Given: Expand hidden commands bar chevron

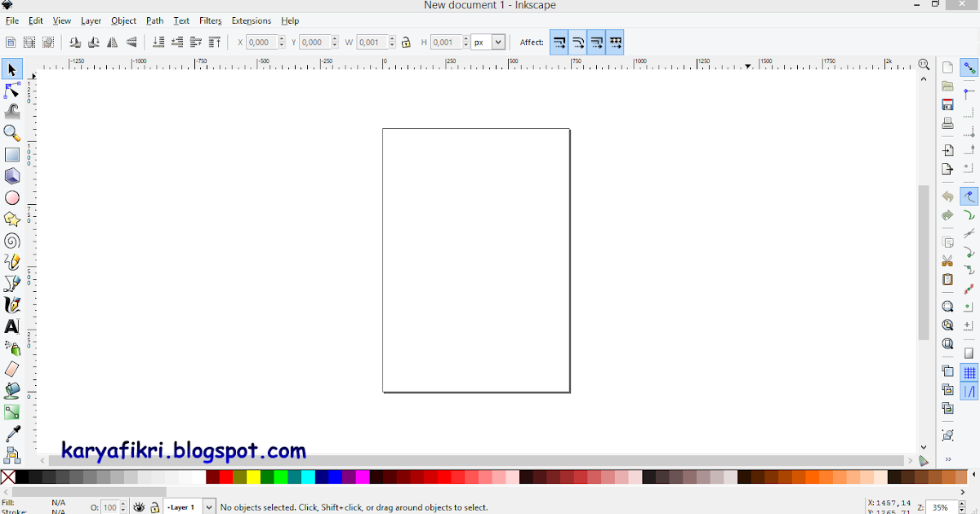Looking at the screenshot, I should 947,459.
